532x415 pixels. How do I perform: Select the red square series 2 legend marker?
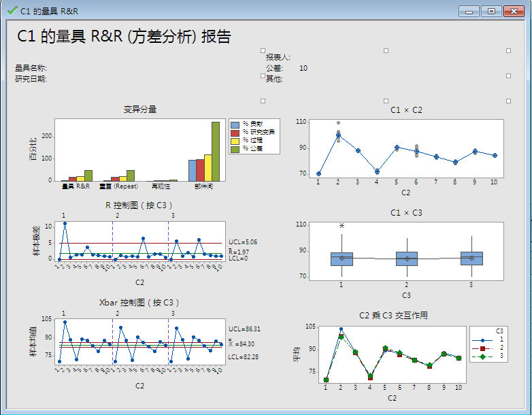(483, 348)
